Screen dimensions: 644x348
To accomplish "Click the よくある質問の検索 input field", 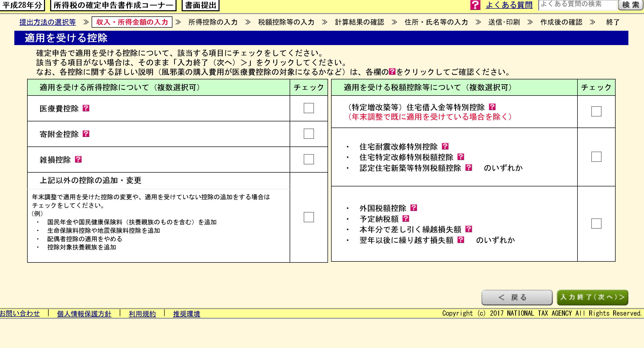I will (x=578, y=5).
